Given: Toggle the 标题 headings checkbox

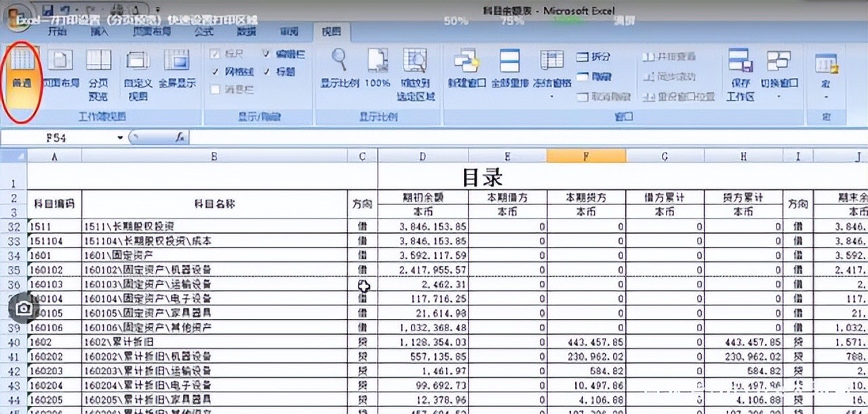Looking at the screenshot, I should coord(266,71).
